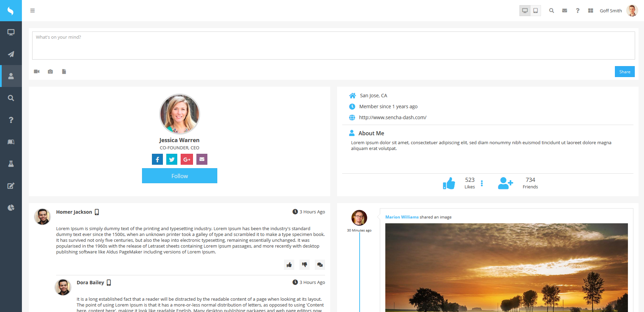Comment on Homer Jackson's post
The height and width of the screenshot is (312, 644).
(x=320, y=265)
